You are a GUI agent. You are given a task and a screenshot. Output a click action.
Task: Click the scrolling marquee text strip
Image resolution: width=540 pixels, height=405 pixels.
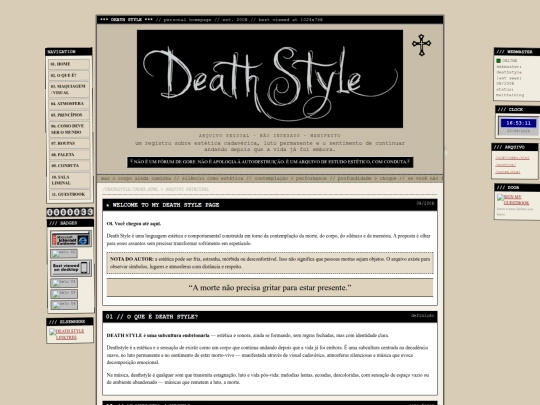coord(270,178)
